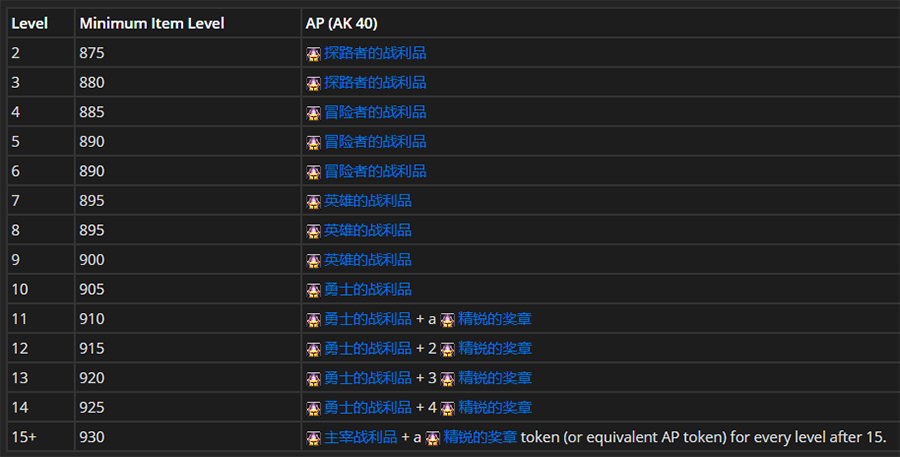This screenshot has height=457, width=900.
Task: Click the level 13 cell
Action: [40, 378]
